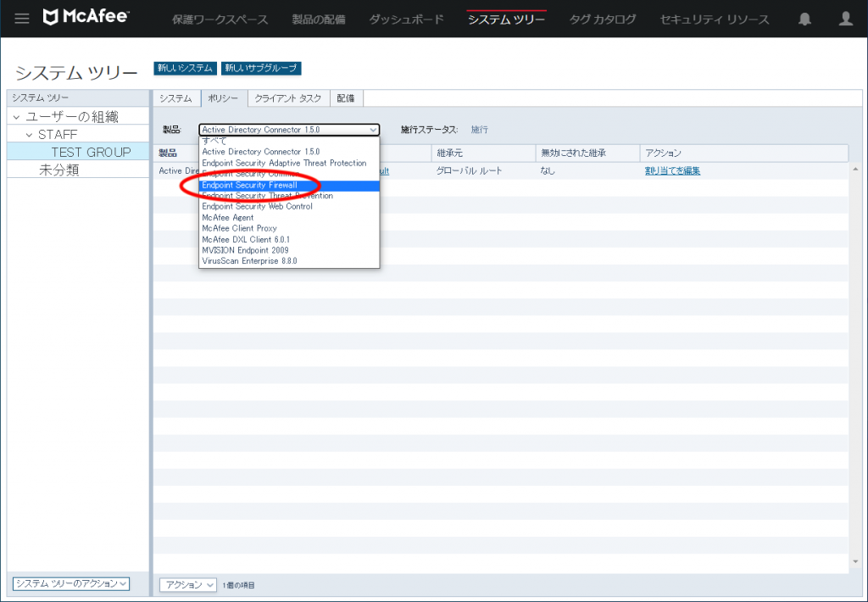This screenshot has width=868, height=602.
Task: Open the hamburger main menu
Action: point(21,19)
